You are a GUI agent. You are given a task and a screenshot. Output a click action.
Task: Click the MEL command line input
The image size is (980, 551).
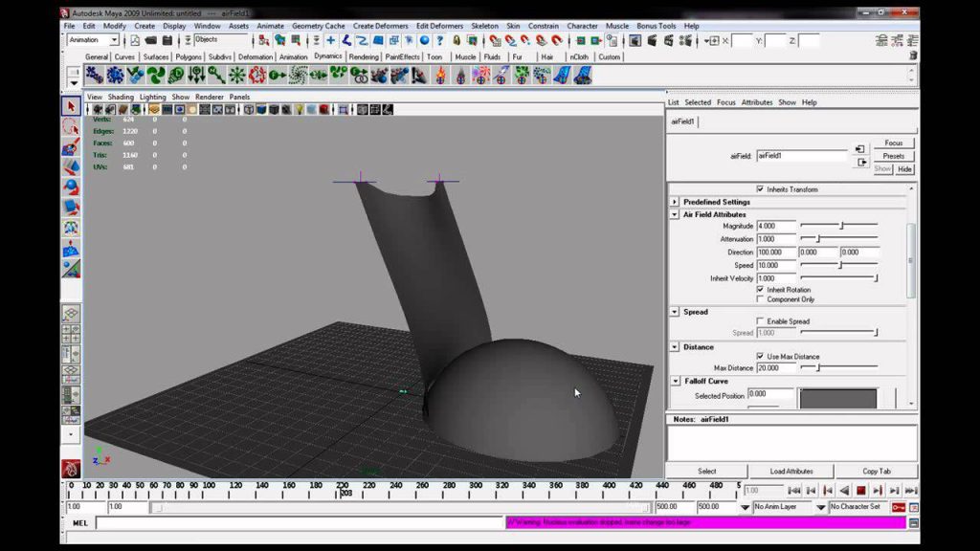pyautogui.click(x=300, y=523)
